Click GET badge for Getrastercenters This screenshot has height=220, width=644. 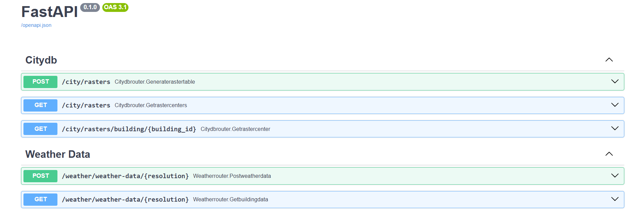(40, 105)
